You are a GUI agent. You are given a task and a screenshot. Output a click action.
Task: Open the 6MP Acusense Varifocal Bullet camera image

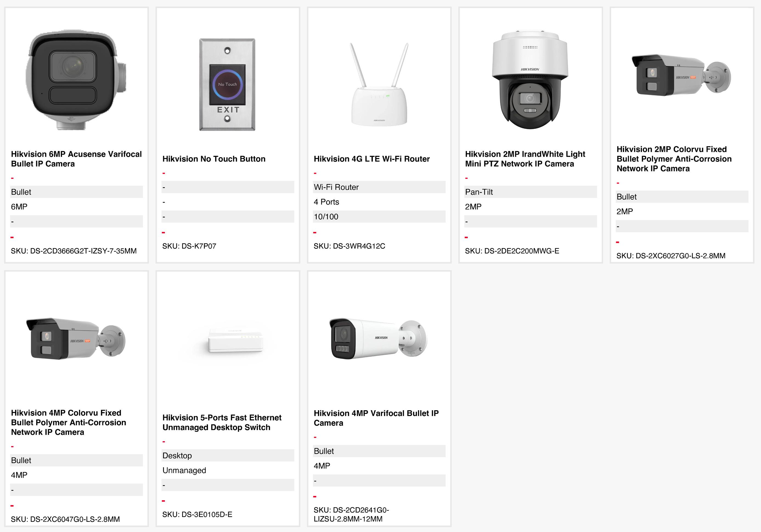pyautogui.click(x=76, y=80)
